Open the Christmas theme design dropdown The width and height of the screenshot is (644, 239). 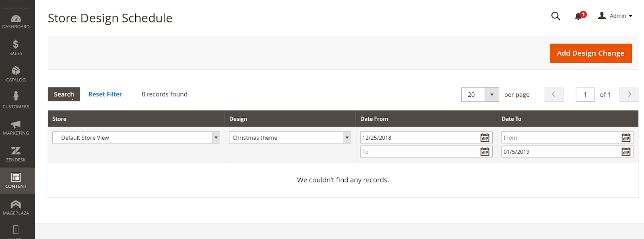point(290,138)
